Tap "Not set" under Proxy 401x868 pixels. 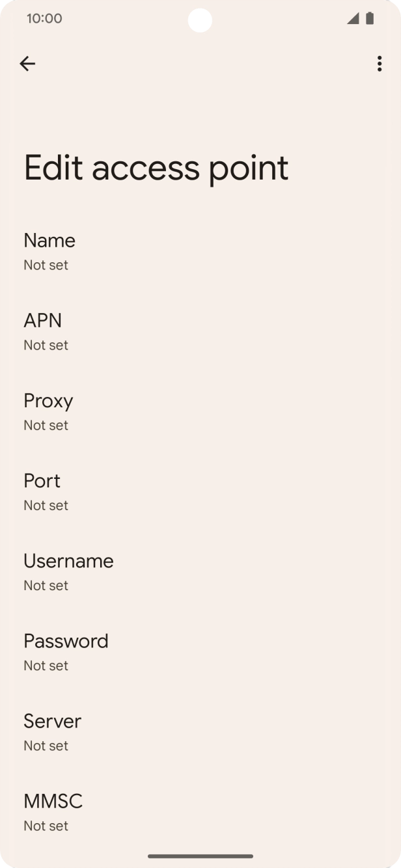(46, 425)
